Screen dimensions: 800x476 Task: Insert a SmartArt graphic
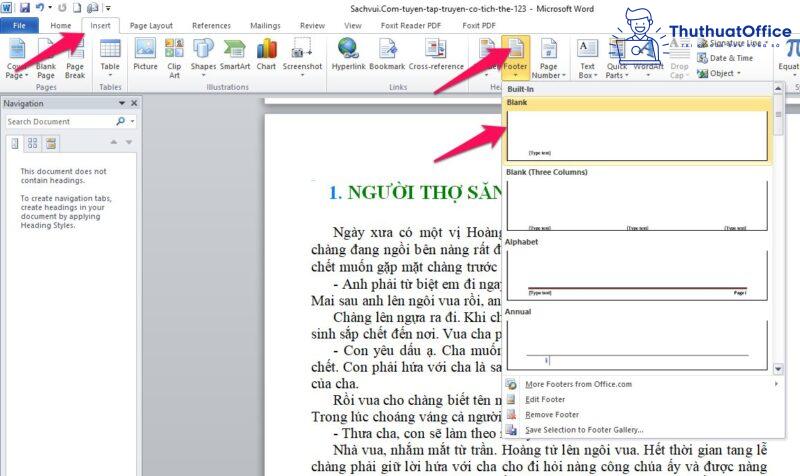pyautogui.click(x=235, y=54)
